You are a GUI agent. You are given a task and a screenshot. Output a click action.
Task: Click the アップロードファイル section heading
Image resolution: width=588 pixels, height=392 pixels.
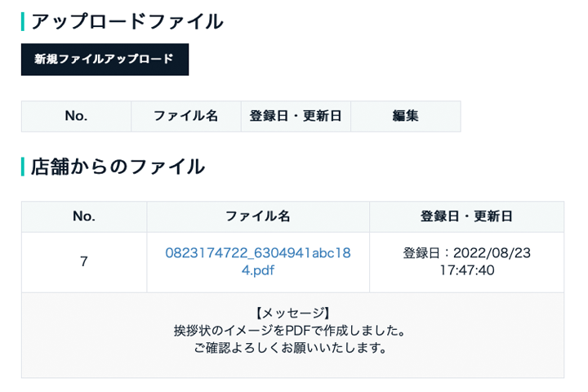[x=127, y=22]
